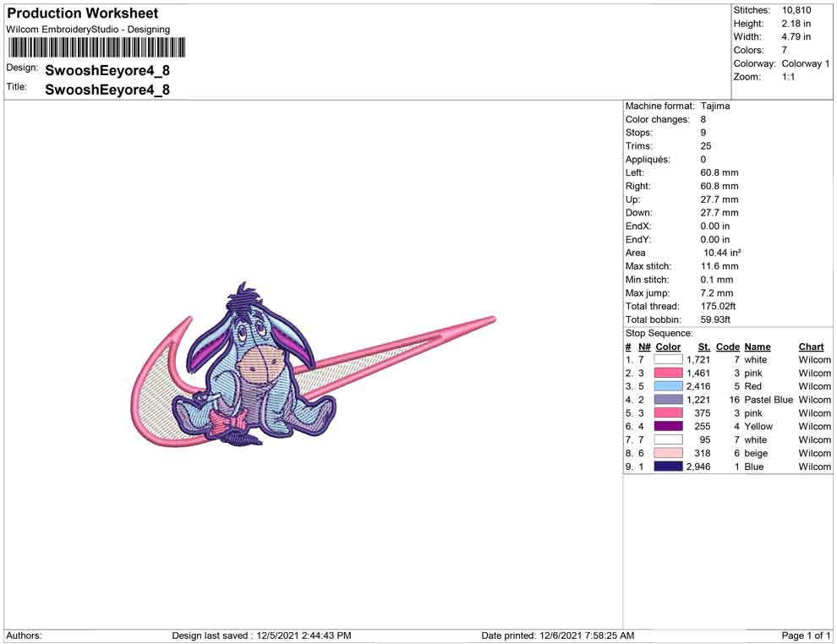
Task: Click the Stitches value '10,810'
Action: click(x=796, y=10)
